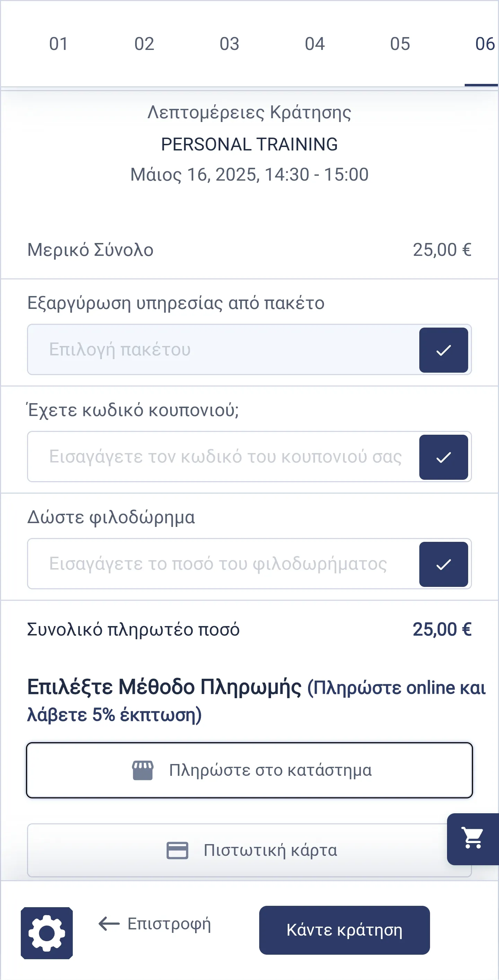Go to step 02 tab

point(144,44)
